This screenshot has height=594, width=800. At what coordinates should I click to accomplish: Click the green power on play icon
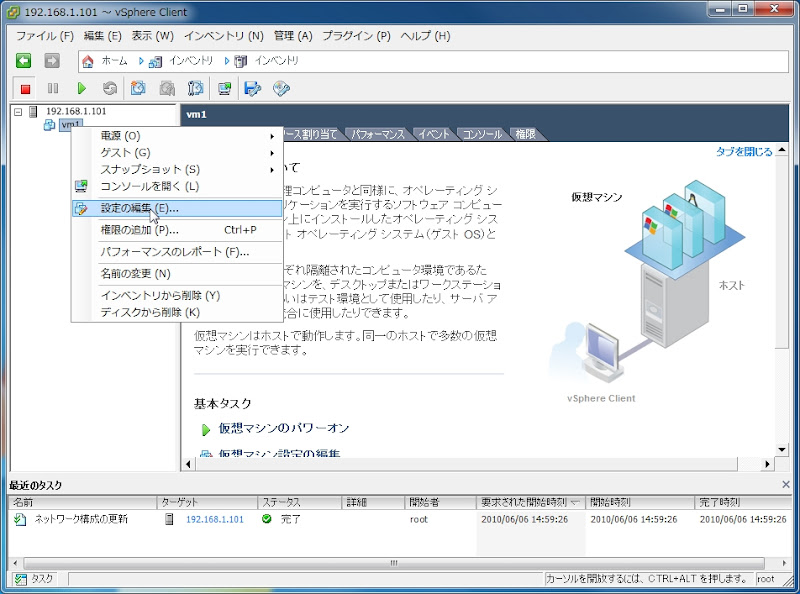[81, 89]
